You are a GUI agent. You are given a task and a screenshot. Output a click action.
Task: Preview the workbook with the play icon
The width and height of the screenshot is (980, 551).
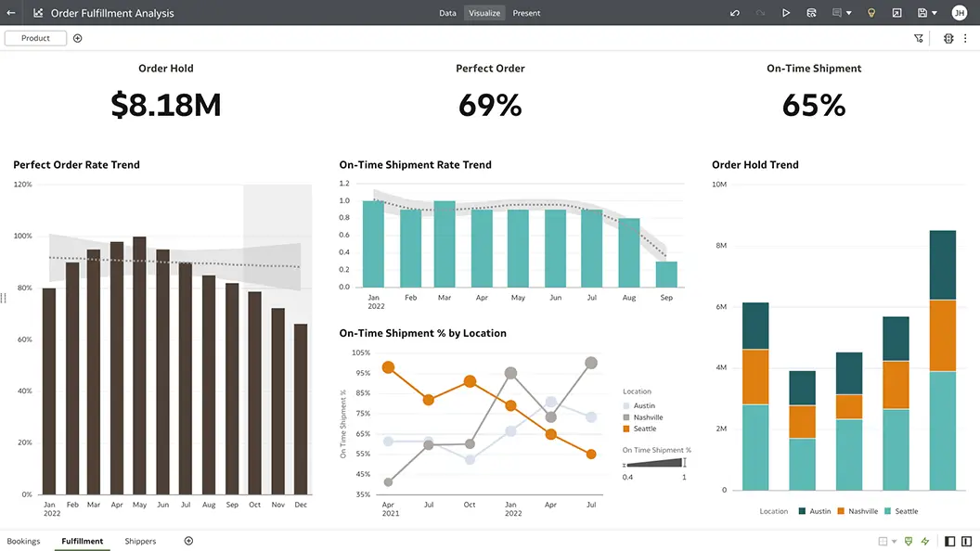[x=786, y=13]
